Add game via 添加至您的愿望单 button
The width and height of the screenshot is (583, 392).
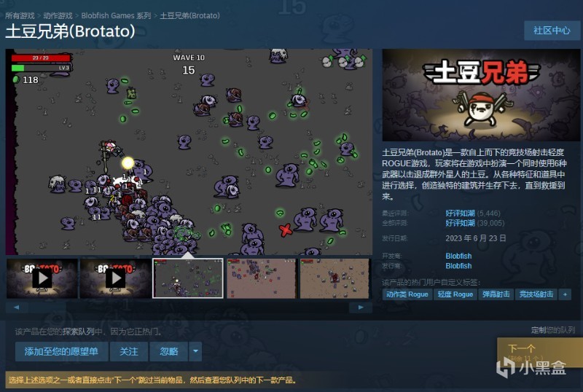61,351
